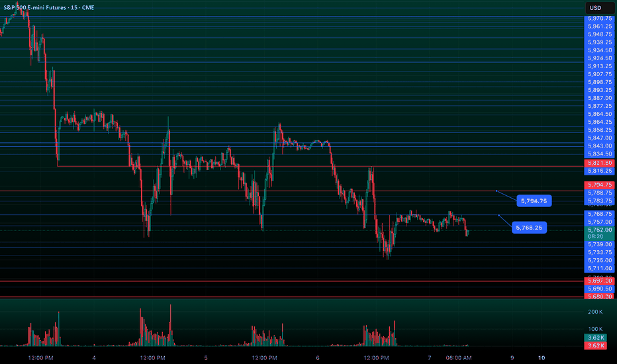Select the blue 5,768.25 callout label
Screen dimensions: 617x364
(529, 228)
